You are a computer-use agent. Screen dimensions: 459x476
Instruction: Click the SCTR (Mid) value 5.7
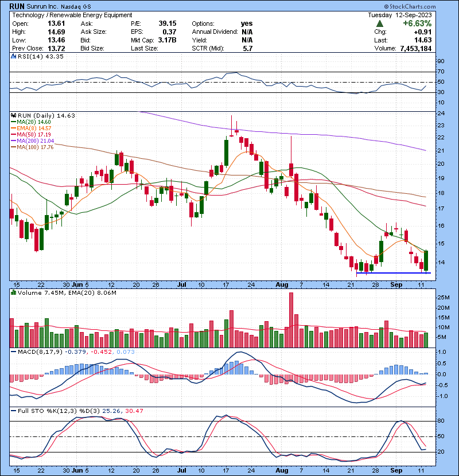tap(248, 49)
